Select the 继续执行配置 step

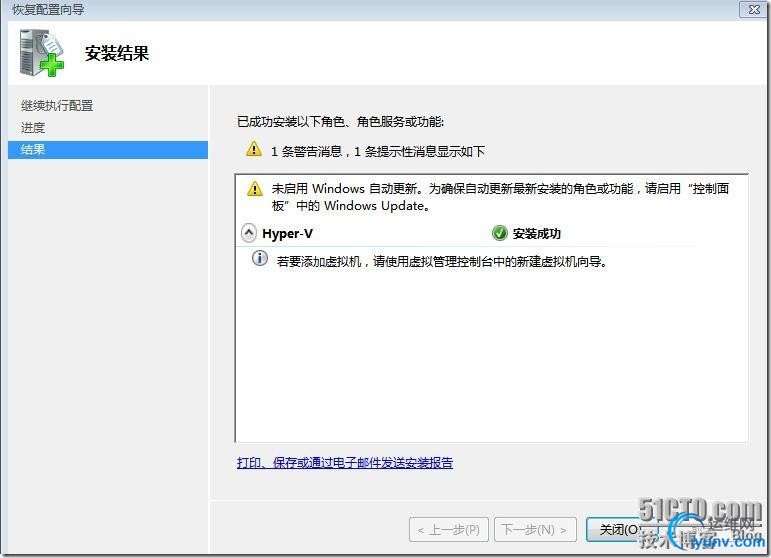pos(57,105)
